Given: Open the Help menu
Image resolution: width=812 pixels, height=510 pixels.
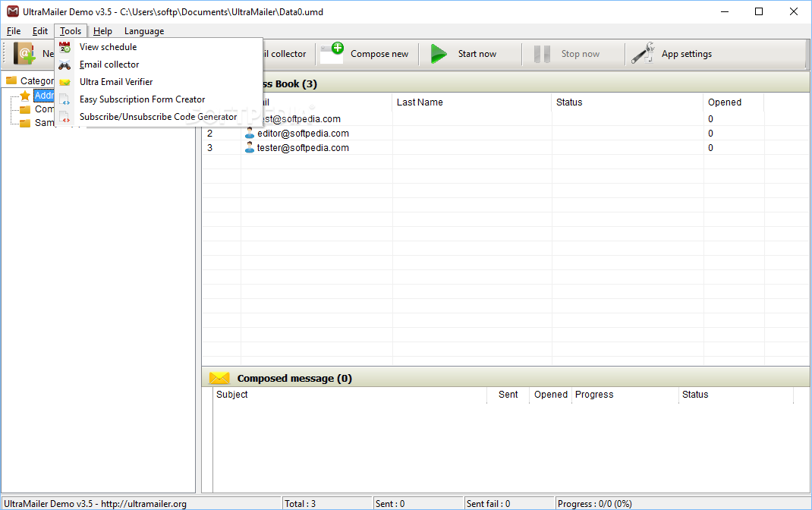Looking at the screenshot, I should pos(102,31).
